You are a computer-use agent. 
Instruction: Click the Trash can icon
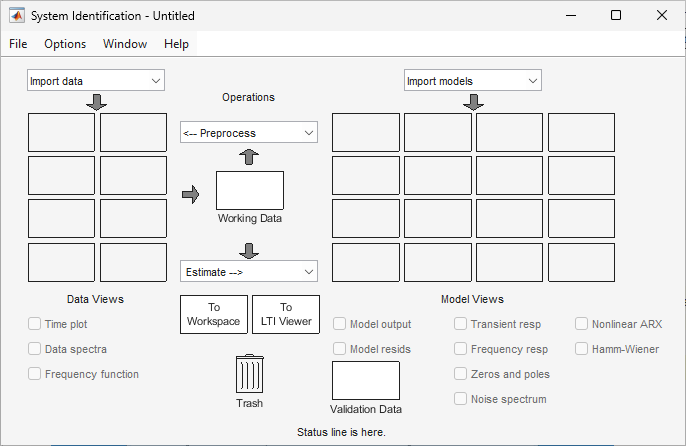[x=250, y=375]
